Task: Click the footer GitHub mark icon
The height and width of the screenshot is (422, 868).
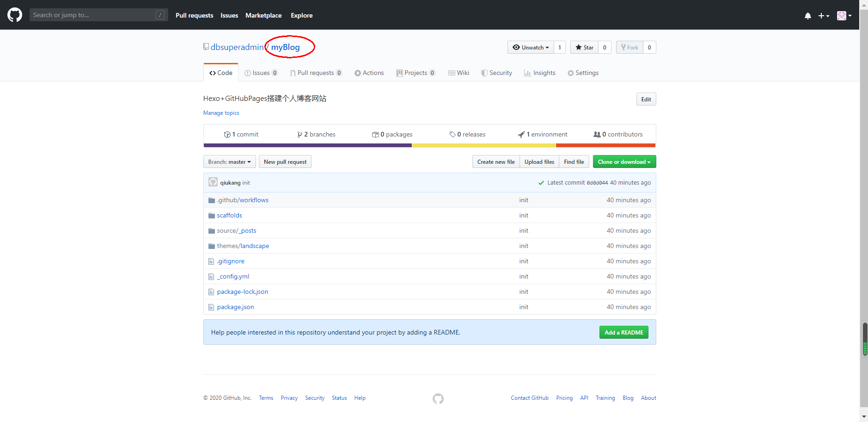Action: click(x=438, y=398)
